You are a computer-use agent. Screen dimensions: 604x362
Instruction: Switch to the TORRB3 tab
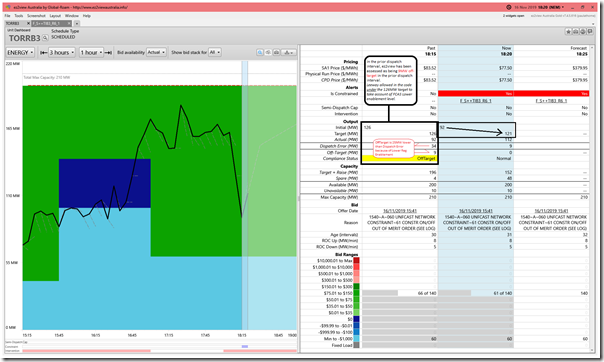click(13, 23)
